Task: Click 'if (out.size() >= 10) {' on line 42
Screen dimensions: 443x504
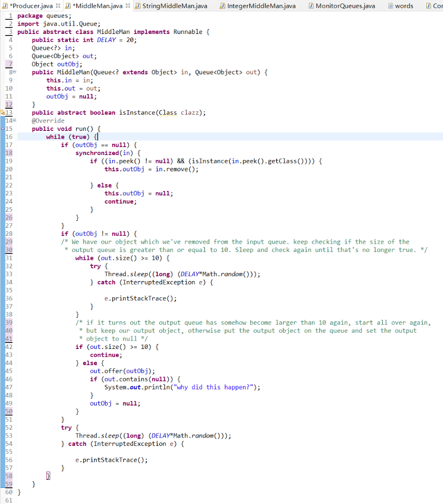Action: 117,347
